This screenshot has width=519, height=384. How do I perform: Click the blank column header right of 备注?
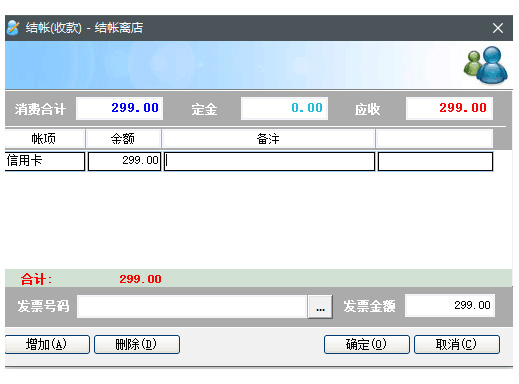[434, 139]
